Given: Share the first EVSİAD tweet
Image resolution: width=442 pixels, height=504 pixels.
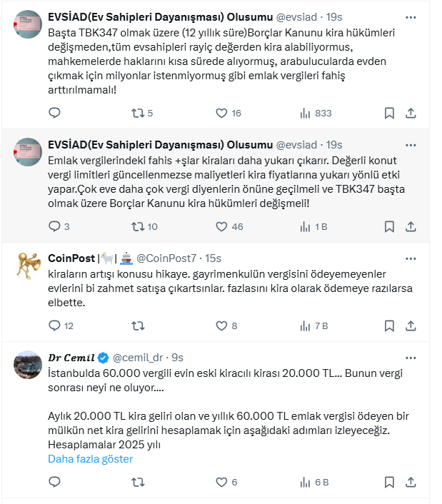Looking at the screenshot, I should click(x=411, y=113).
